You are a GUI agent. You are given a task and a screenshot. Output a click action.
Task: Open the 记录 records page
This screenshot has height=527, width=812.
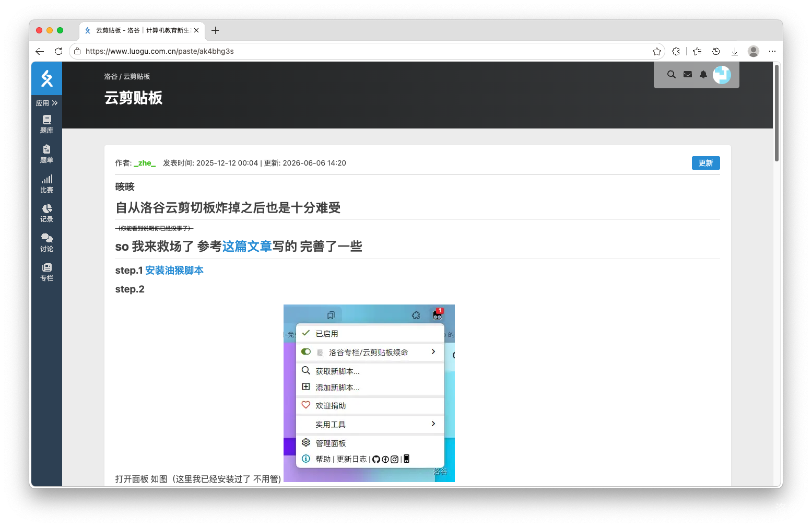[47, 213]
